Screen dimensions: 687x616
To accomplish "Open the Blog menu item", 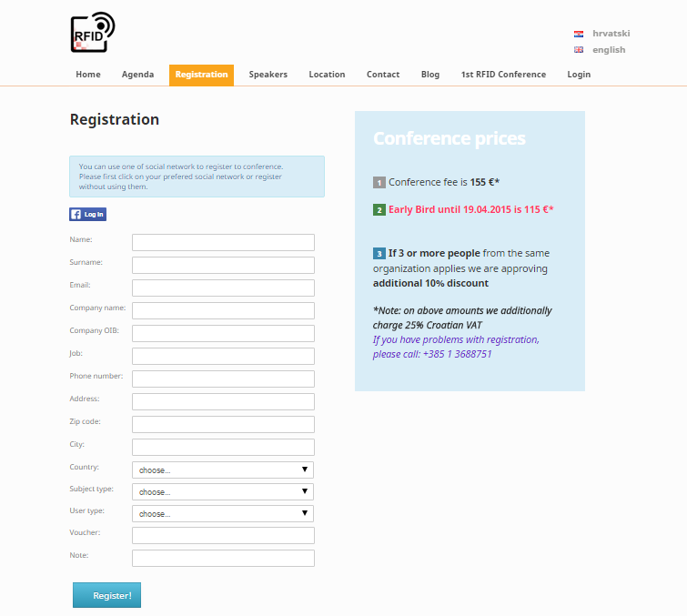I will pos(430,75).
